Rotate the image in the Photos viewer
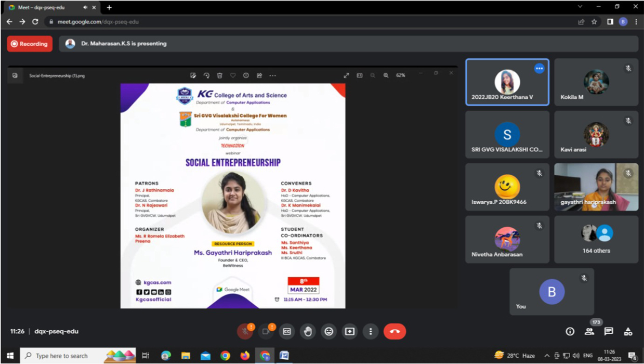The height and width of the screenshot is (364, 644). (206, 75)
